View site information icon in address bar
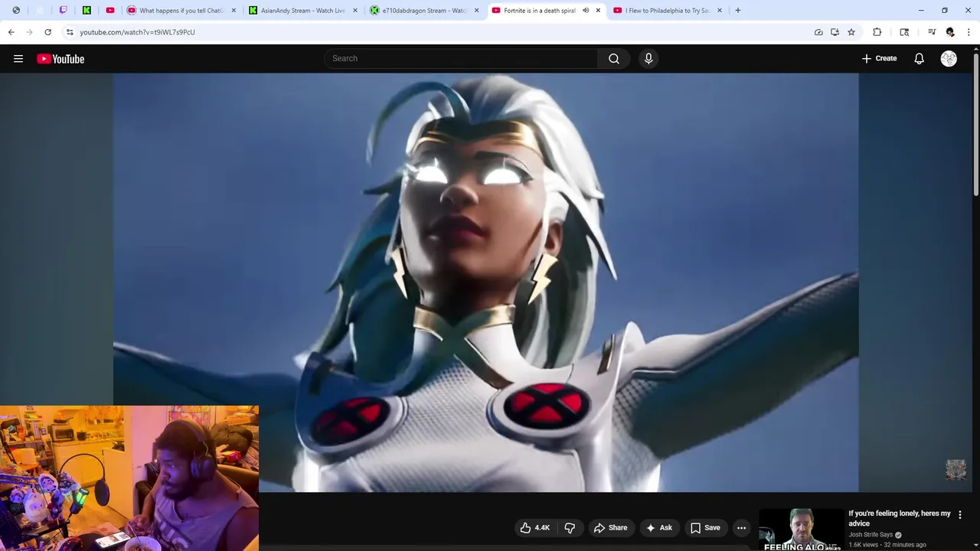Screen dimensions: 980x551 (x=70, y=32)
